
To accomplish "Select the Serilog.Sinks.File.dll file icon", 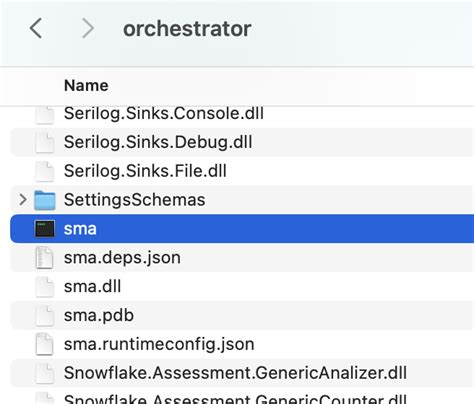I will click(44, 171).
